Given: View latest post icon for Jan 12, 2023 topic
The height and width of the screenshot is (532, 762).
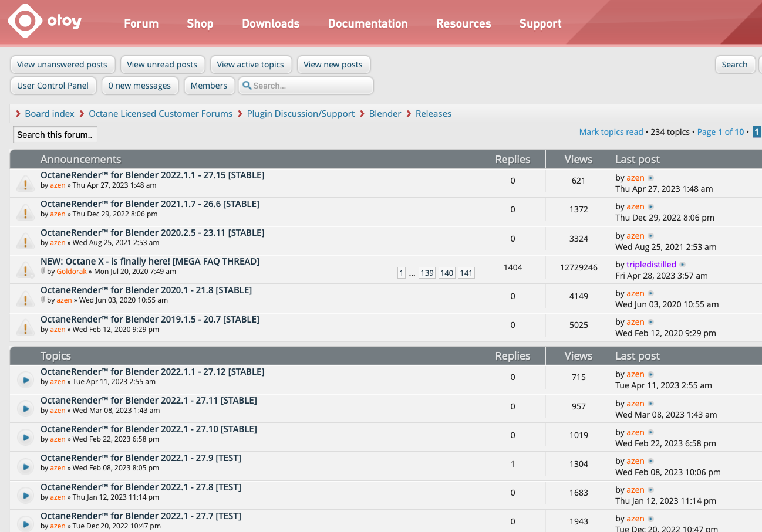Looking at the screenshot, I should click(650, 490).
